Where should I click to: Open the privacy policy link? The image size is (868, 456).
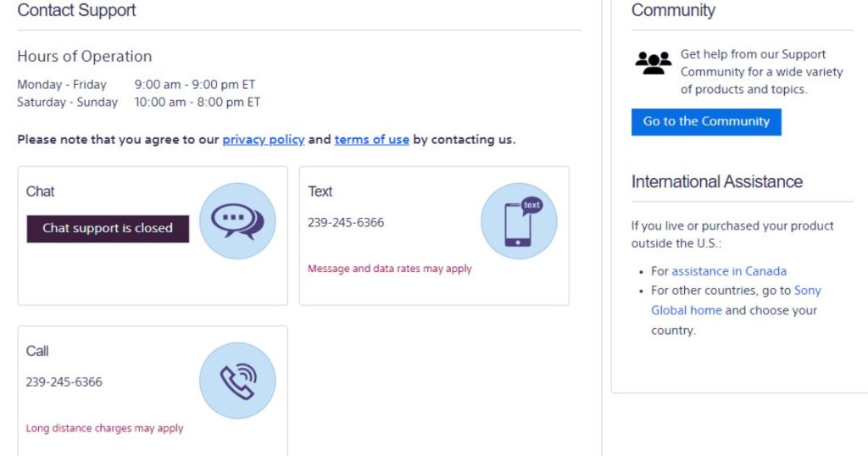(264, 140)
